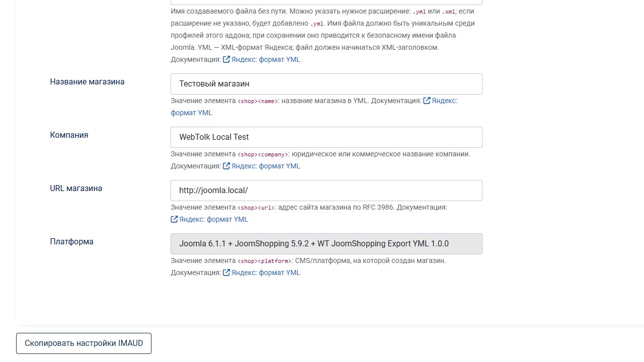Focus the 'http://joomla.local/' URL field

coord(326,191)
